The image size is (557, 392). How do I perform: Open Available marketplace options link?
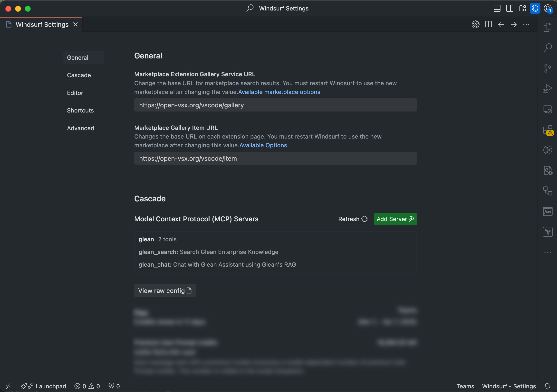pyautogui.click(x=279, y=92)
